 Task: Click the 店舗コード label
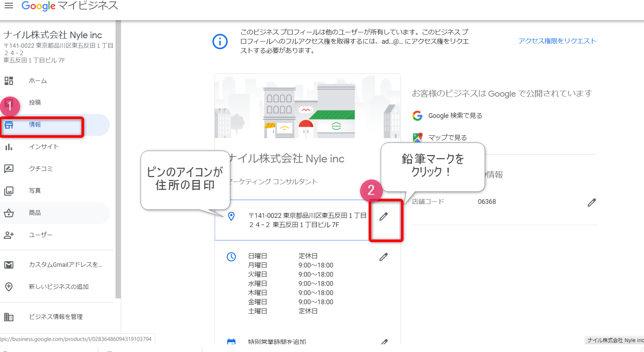[x=428, y=201]
